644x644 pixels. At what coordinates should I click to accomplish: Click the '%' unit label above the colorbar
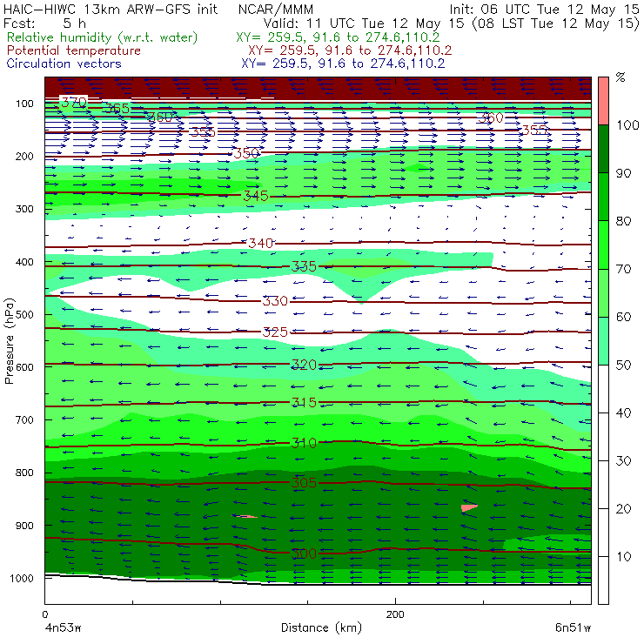point(621,77)
